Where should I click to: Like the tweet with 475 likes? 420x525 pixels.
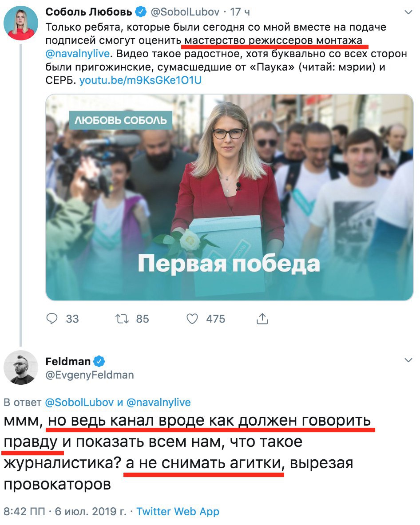tap(192, 319)
